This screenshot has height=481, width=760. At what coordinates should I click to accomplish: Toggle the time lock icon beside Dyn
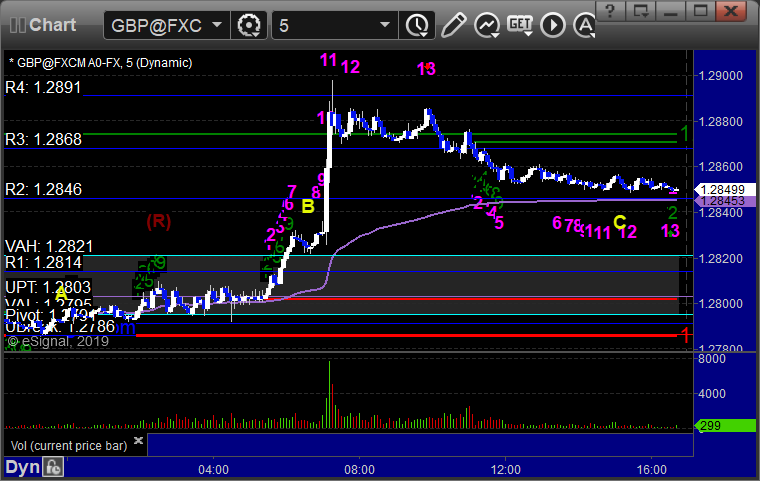53,467
